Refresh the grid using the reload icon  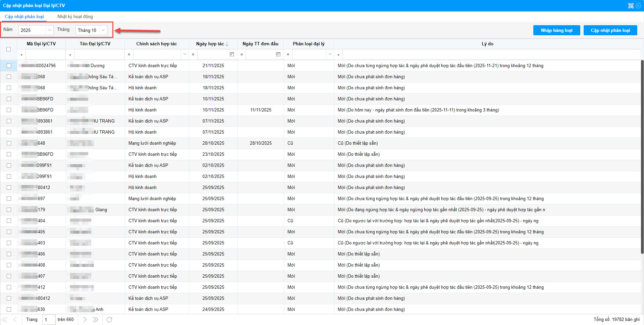(109, 320)
